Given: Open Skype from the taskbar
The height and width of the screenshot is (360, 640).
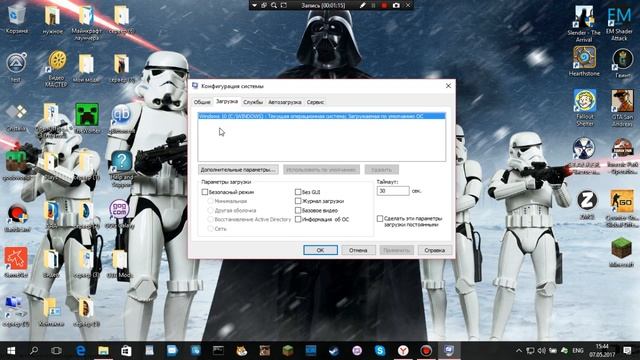Looking at the screenshot, I should coord(380,351).
